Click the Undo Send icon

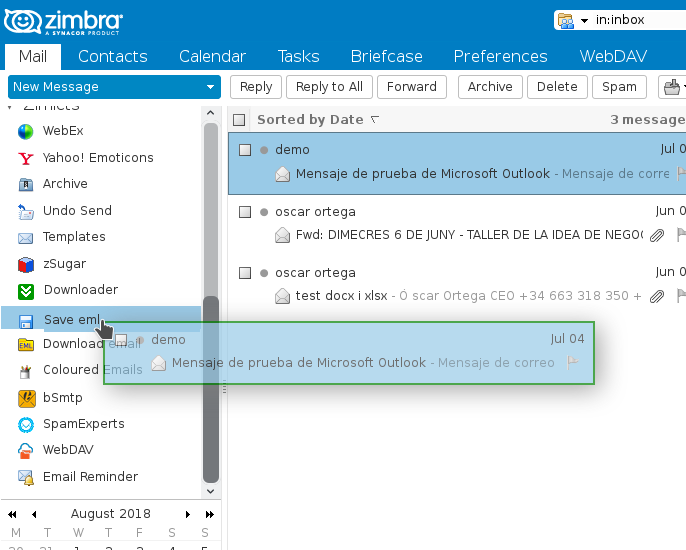pos(26,211)
